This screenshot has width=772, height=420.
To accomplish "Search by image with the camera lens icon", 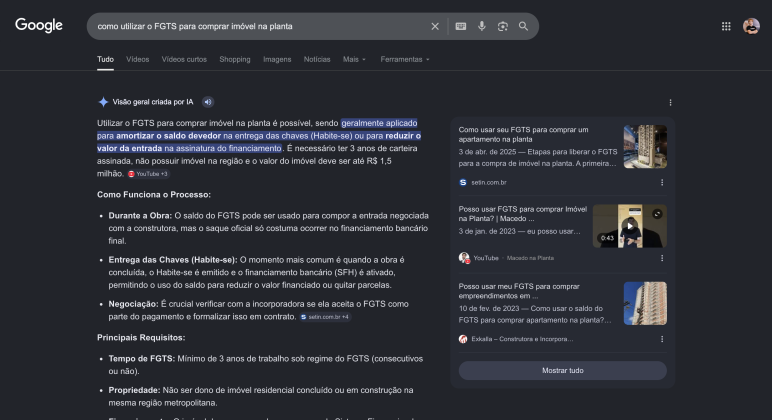I will pyautogui.click(x=502, y=27).
